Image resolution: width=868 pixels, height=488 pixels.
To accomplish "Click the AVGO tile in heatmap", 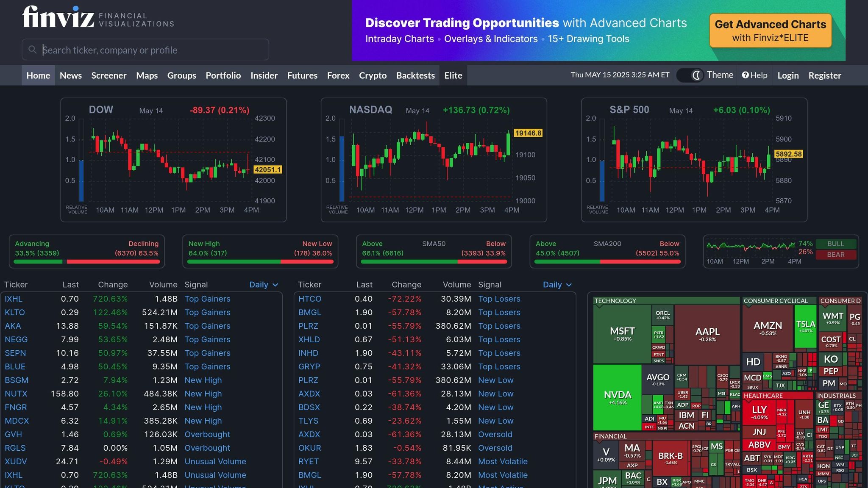I will coord(658,379).
